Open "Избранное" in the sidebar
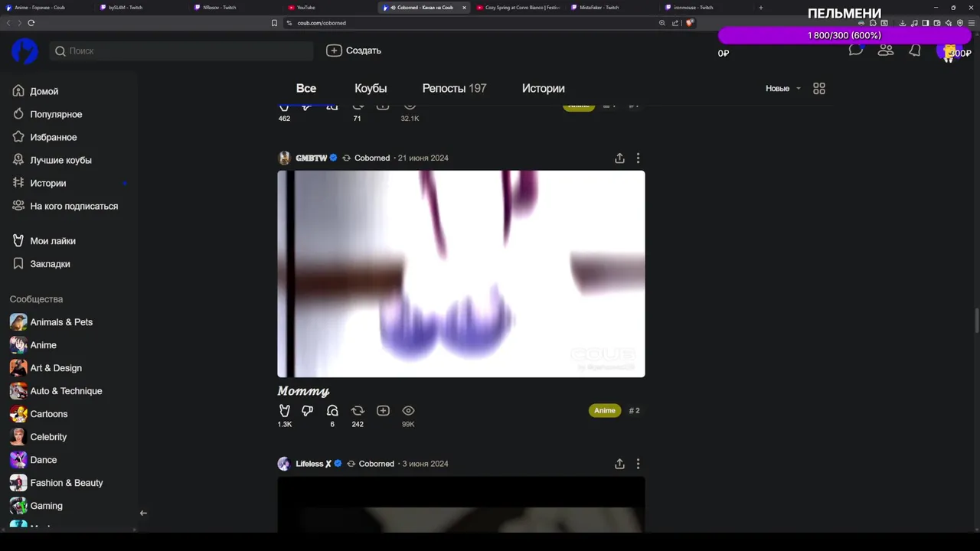The height and width of the screenshot is (551, 980). point(54,137)
